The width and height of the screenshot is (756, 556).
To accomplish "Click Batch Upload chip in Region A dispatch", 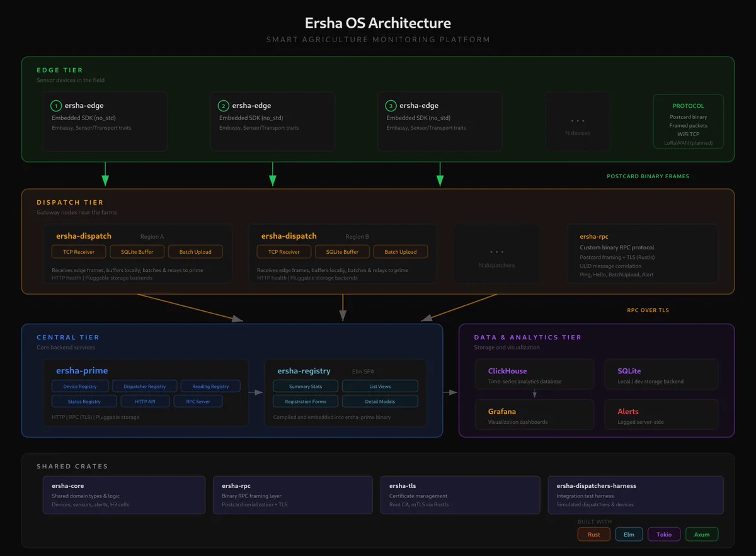I will click(195, 252).
